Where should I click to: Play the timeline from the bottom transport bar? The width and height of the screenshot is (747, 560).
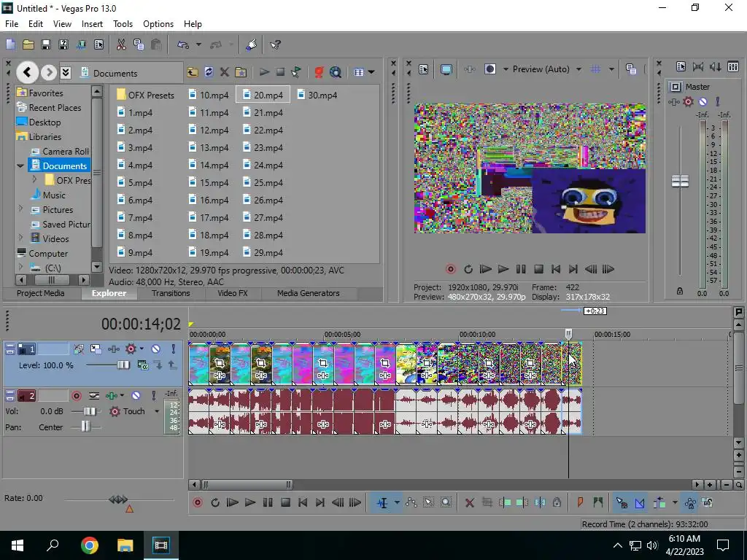pyautogui.click(x=250, y=502)
